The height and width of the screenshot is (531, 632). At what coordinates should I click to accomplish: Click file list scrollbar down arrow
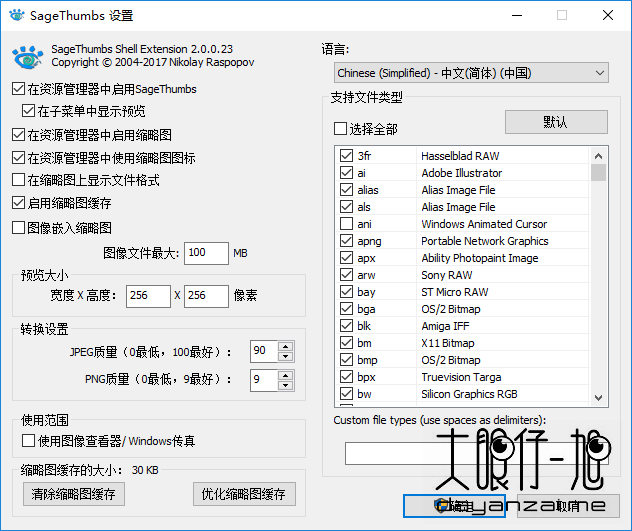[x=599, y=397]
